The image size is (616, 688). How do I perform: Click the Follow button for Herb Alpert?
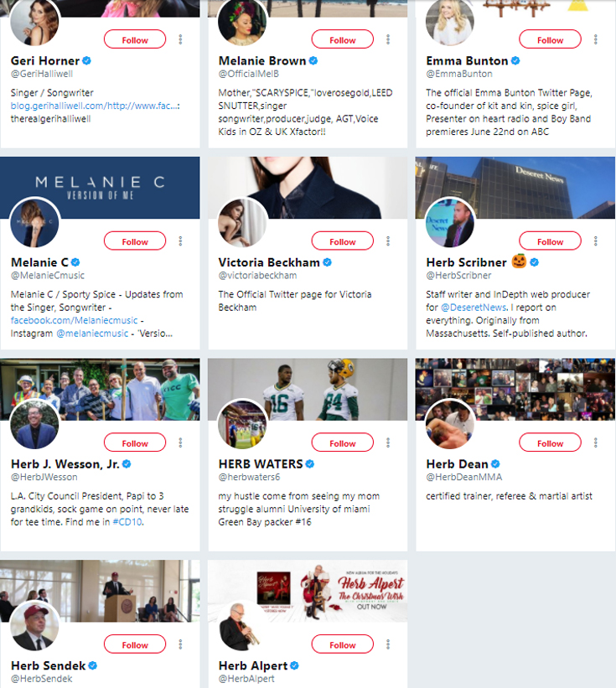342,644
